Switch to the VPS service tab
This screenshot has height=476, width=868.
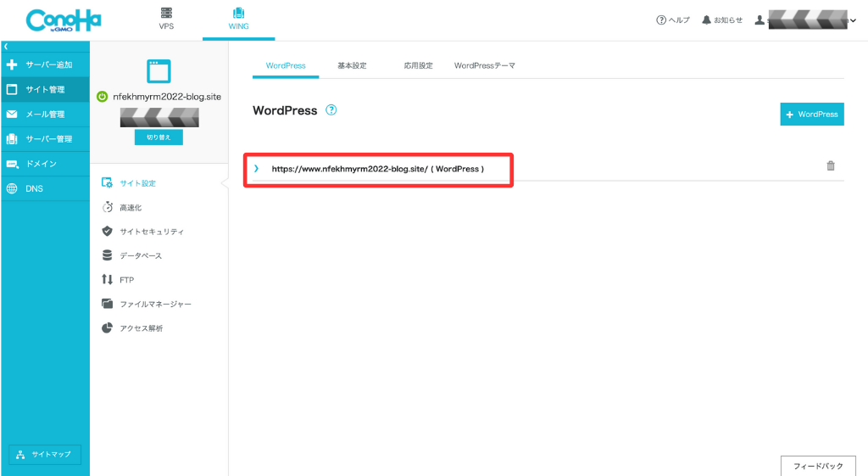click(166, 19)
